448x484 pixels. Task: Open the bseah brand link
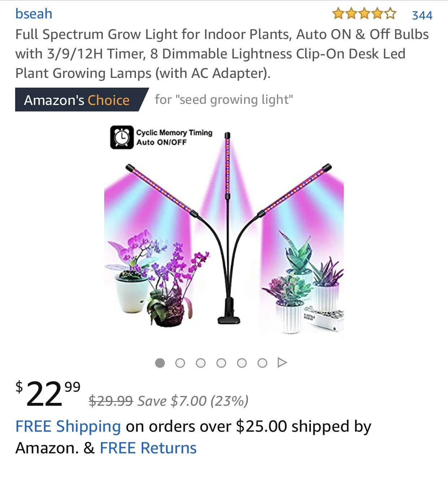(x=34, y=14)
